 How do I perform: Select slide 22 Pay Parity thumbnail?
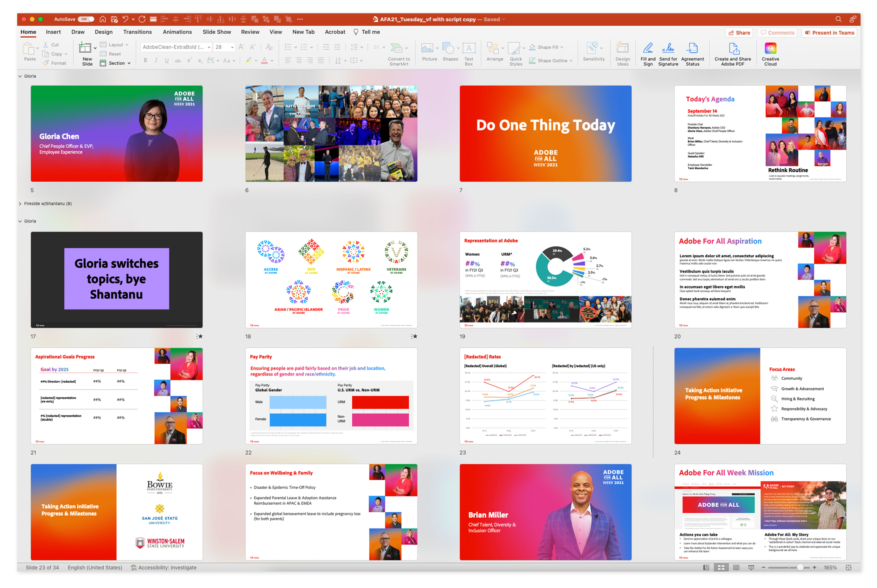pos(331,396)
